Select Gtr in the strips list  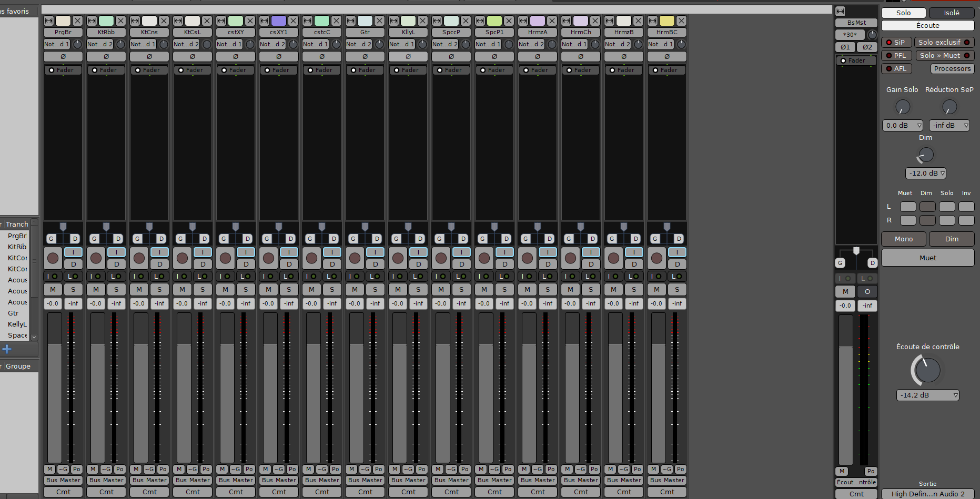click(x=14, y=313)
